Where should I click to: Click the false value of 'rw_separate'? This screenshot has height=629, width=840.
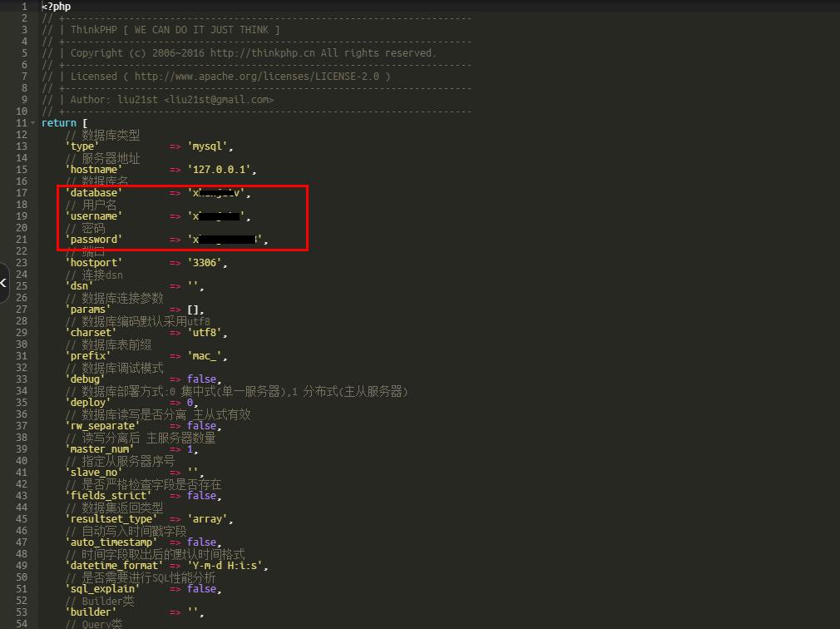point(201,426)
